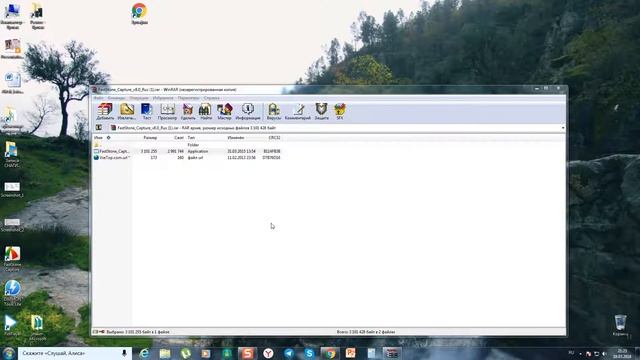Image resolution: width=640 pixels, height=360 pixels.
Task: Click the Защита (Protect) shield icon
Action: coord(321,111)
